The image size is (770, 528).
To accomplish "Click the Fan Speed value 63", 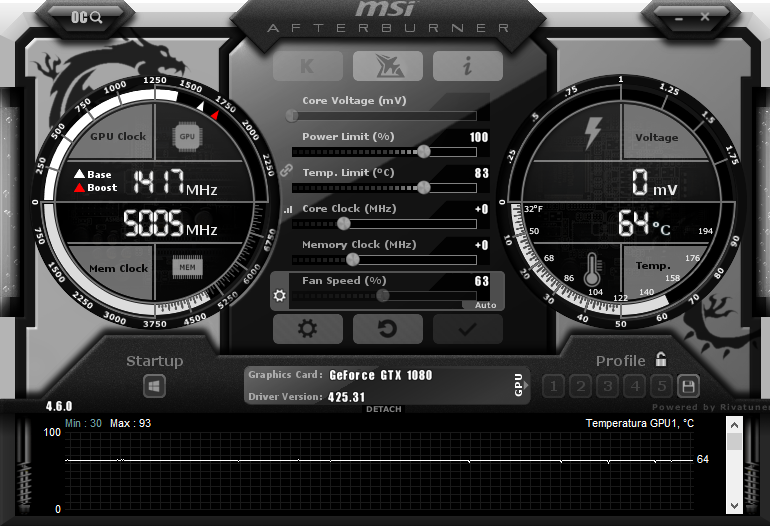I will point(482,281).
